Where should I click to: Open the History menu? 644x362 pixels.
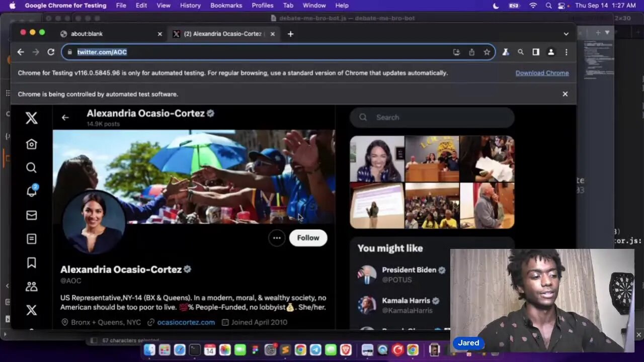[x=190, y=6]
